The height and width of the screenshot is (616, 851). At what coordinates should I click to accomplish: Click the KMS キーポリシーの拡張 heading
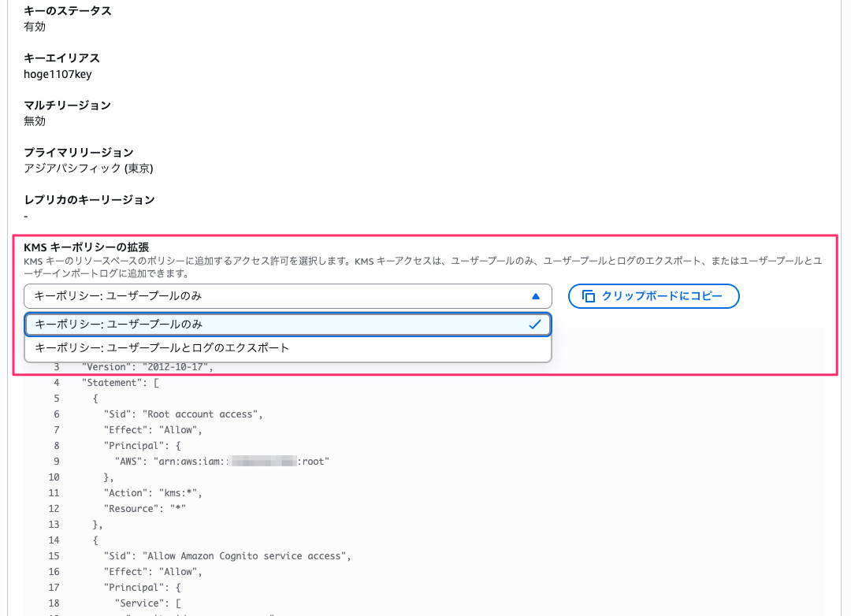[87, 247]
